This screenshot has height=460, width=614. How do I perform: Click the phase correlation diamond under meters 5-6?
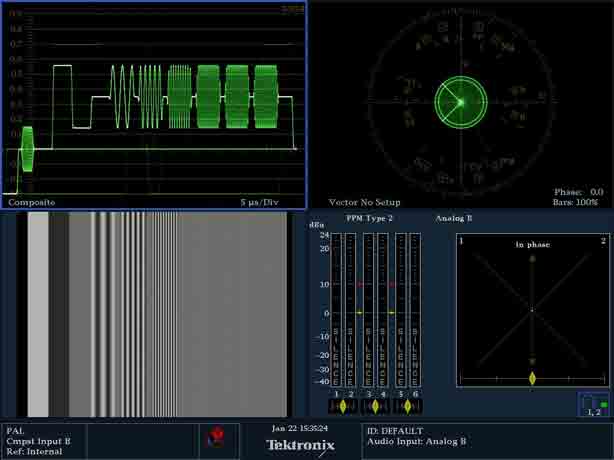408,406
